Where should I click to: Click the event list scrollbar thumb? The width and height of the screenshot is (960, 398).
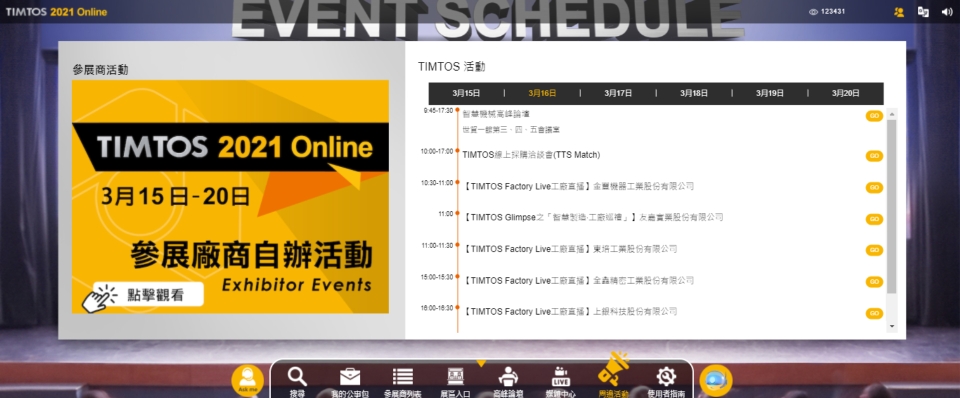pyautogui.click(x=891, y=206)
